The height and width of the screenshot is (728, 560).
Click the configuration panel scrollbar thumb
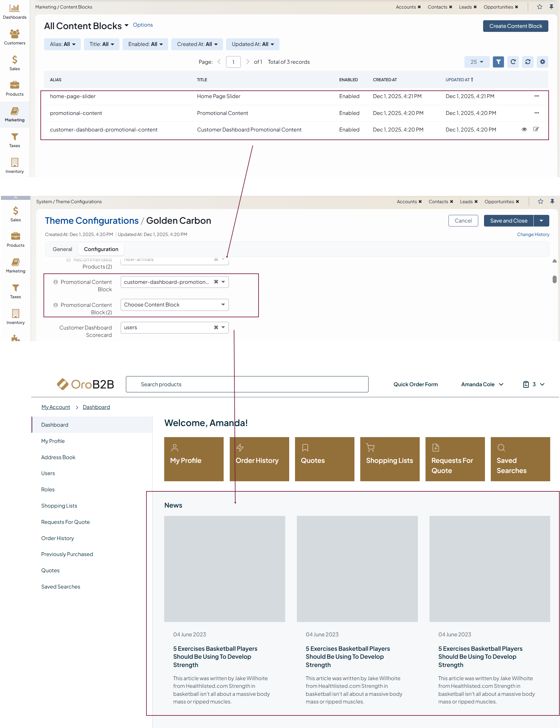[x=554, y=279]
